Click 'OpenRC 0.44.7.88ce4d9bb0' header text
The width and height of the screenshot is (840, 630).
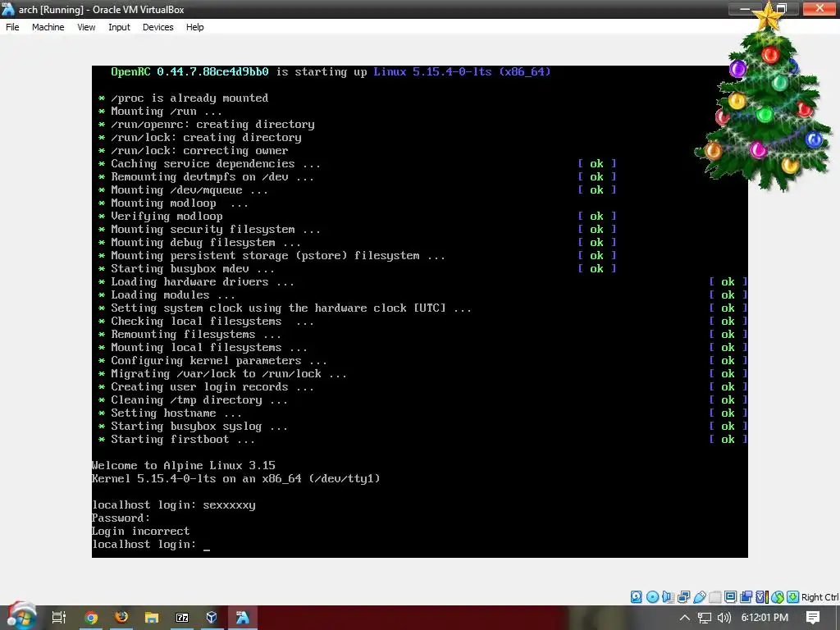(x=189, y=72)
